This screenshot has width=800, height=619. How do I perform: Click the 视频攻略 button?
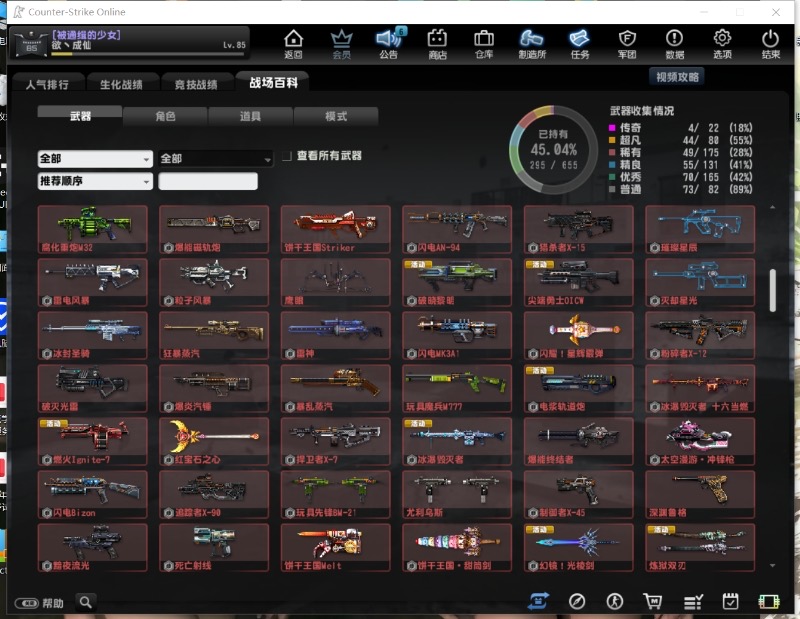click(x=677, y=77)
